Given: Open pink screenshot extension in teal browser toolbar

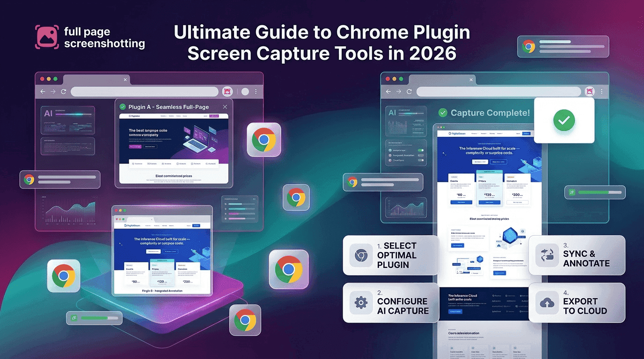Looking at the screenshot, I should [589, 92].
